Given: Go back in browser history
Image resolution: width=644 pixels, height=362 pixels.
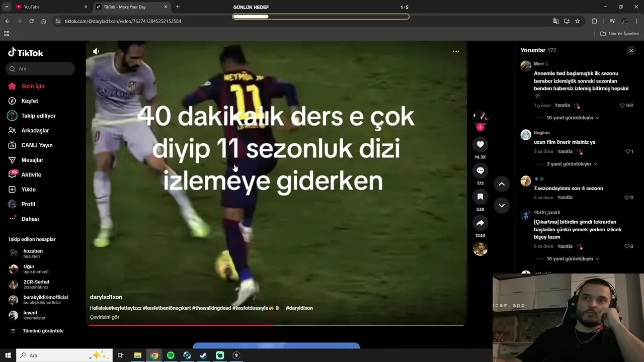Looking at the screenshot, I should tap(7, 21).
